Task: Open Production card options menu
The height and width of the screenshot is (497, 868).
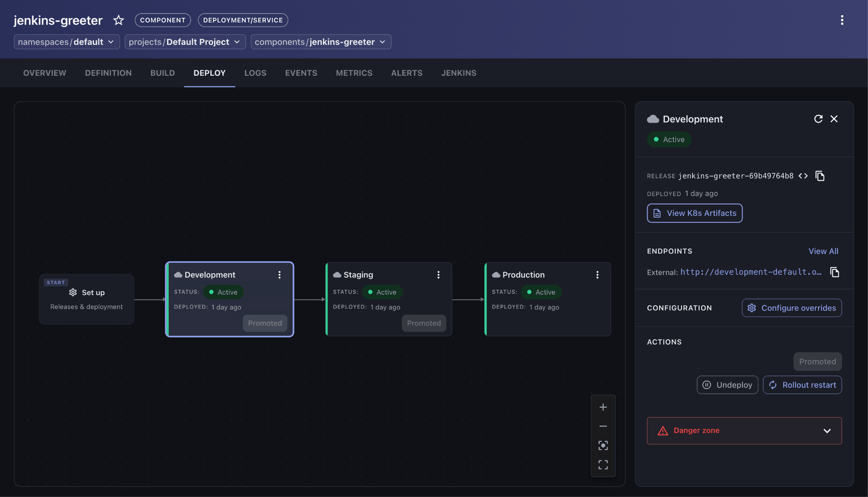Action: point(597,275)
